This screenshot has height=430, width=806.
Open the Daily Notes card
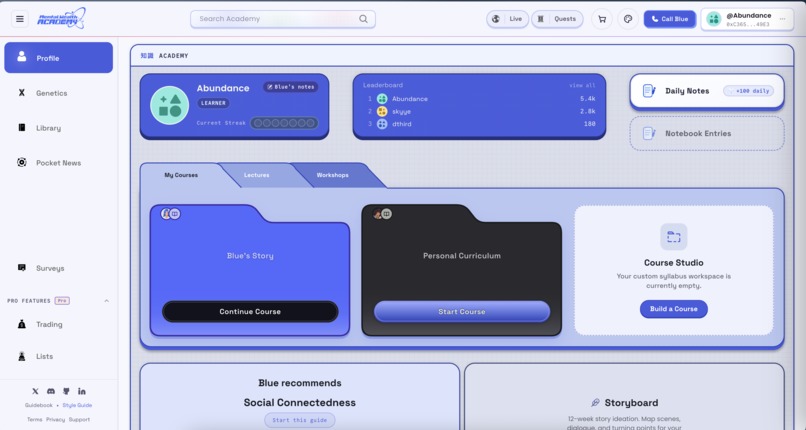tap(707, 91)
